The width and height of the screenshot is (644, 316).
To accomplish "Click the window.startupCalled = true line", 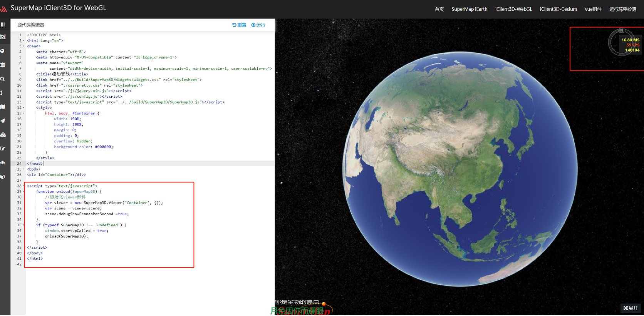I will coord(77,231).
